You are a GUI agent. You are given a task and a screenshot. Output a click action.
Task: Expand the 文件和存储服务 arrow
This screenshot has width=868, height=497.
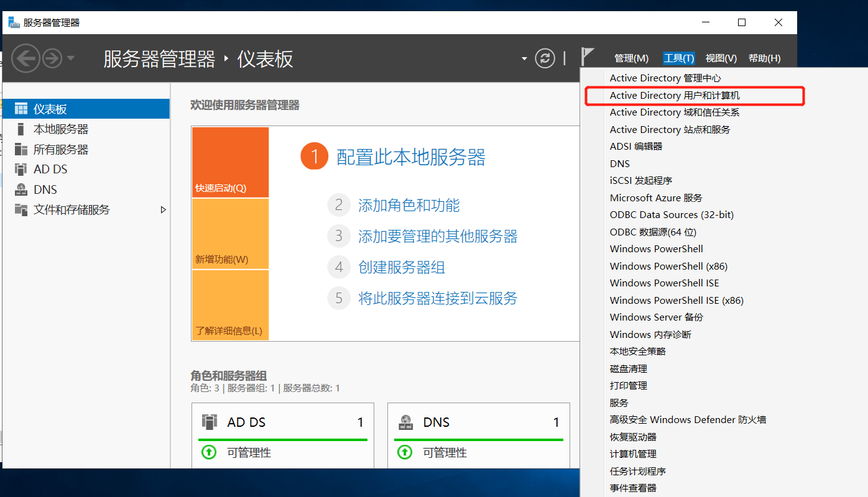click(x=164, y=210)
